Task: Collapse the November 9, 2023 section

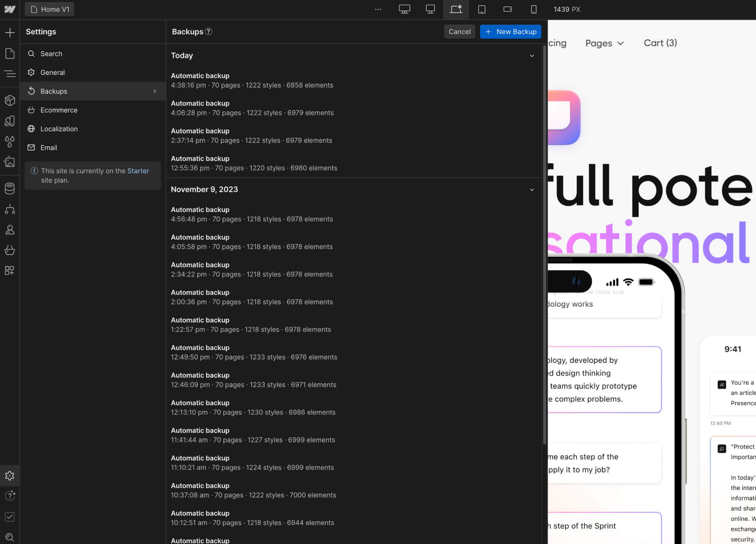Action: pos(532,189)
